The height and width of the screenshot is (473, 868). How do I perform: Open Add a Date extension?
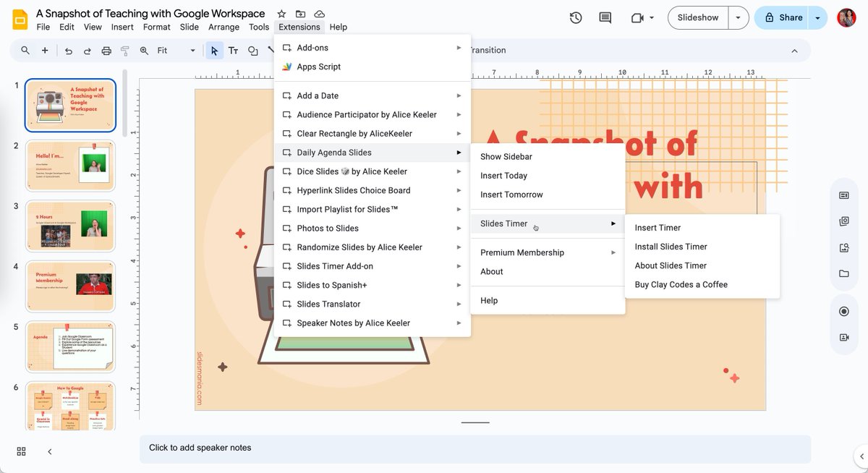372,95
